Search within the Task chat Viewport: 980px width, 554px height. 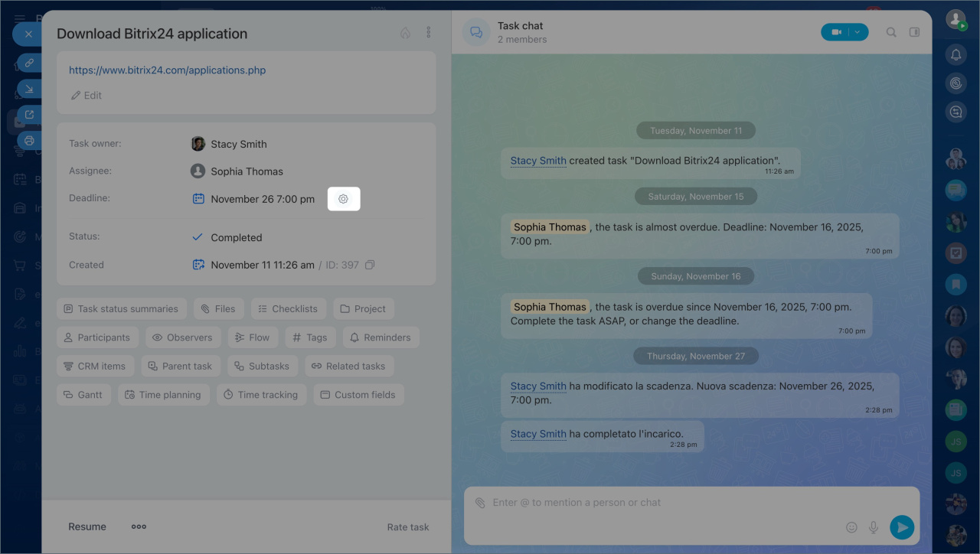891,32
